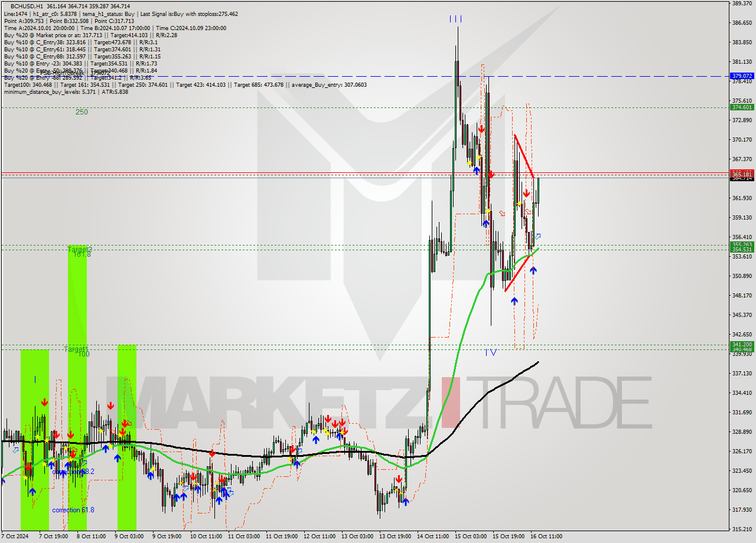Click the 381.130 price axis label

[742, 62]
